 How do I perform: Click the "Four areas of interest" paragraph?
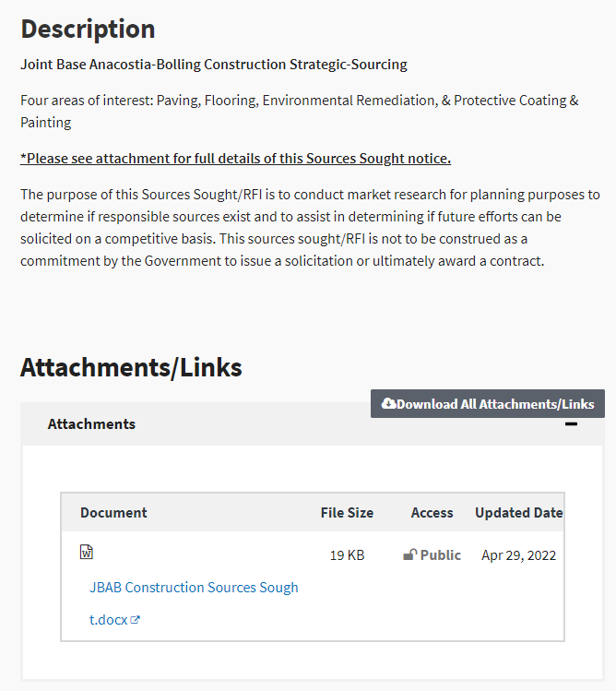[299, 111]
